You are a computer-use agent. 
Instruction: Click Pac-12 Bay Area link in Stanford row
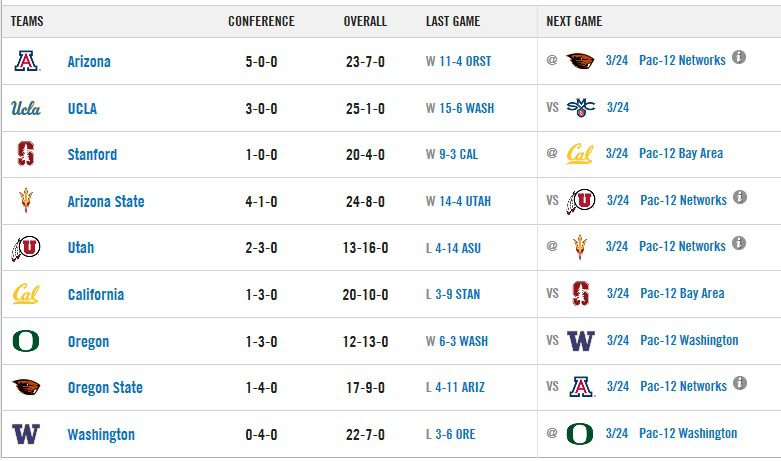point(682,153)
